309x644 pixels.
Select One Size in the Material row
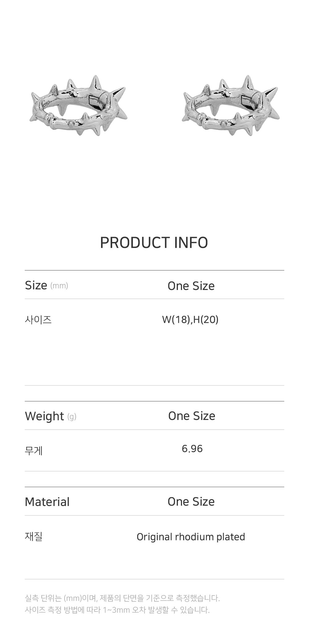[x=191, y=502]
